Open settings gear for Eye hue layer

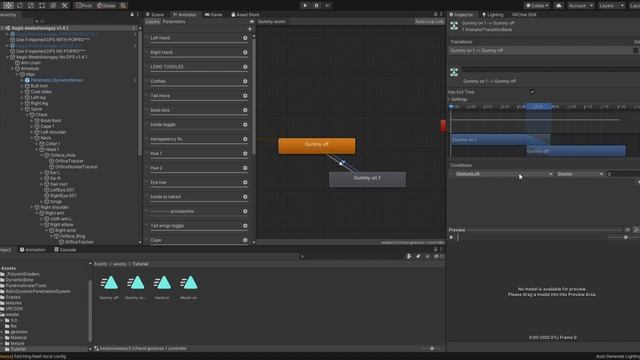pos(245,182)
